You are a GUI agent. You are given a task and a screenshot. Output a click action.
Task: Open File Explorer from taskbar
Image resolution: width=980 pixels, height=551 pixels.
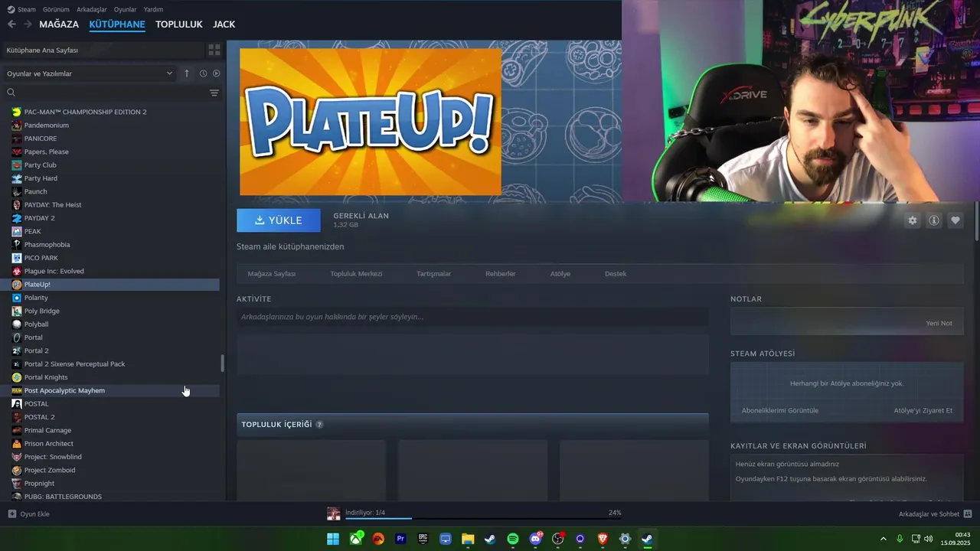point(468,539)
